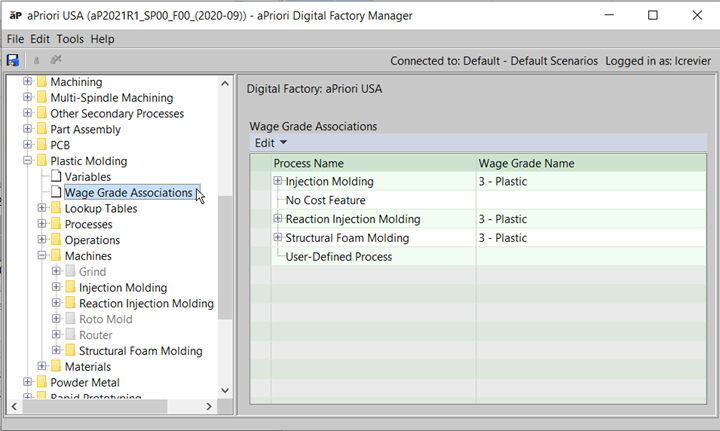Click the Wage Grade Associations document icon
720x431 pixels.
tap(56, 192)
